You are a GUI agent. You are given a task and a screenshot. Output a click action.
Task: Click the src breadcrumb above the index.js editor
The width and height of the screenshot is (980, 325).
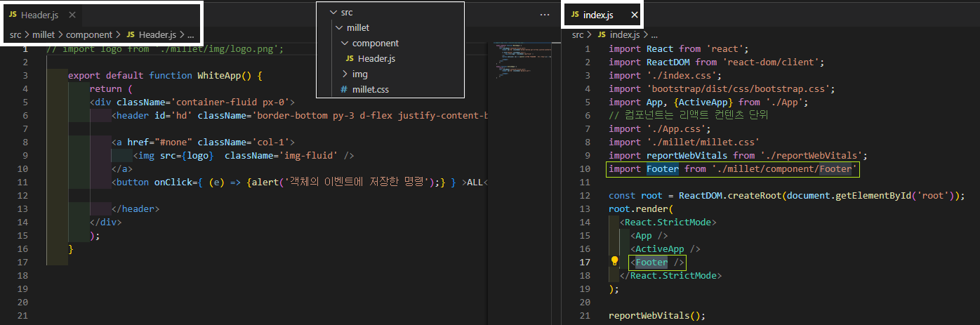tap(578, 34)
